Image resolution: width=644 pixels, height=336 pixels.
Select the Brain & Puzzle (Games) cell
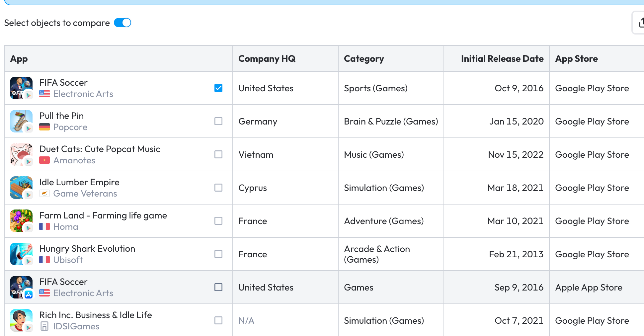(391, 121)
